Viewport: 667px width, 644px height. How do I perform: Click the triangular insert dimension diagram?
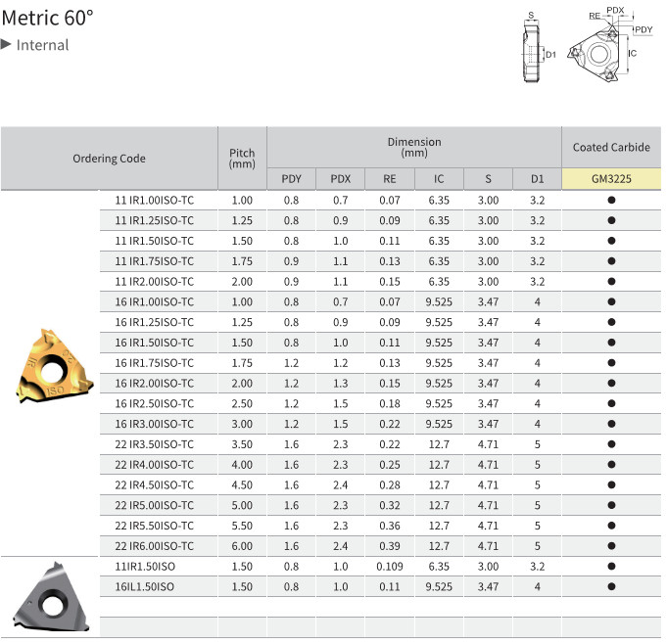pyautogui.click(x=608, y=45)
